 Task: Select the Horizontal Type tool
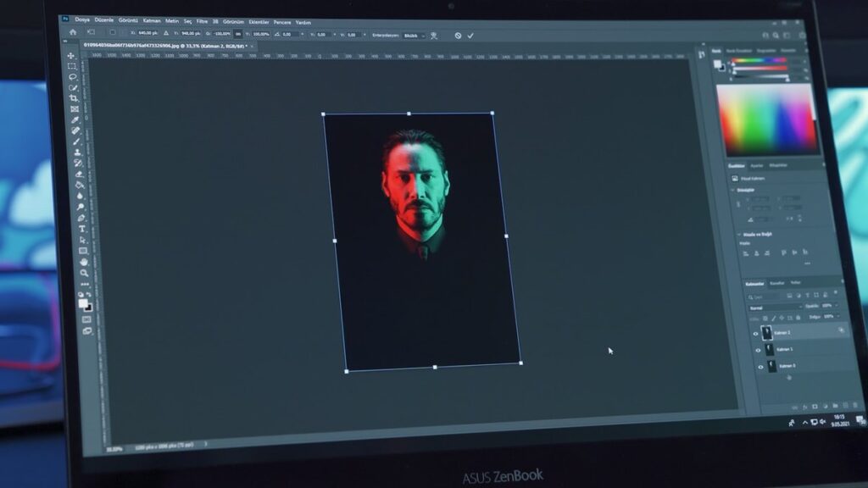point(82,229)
